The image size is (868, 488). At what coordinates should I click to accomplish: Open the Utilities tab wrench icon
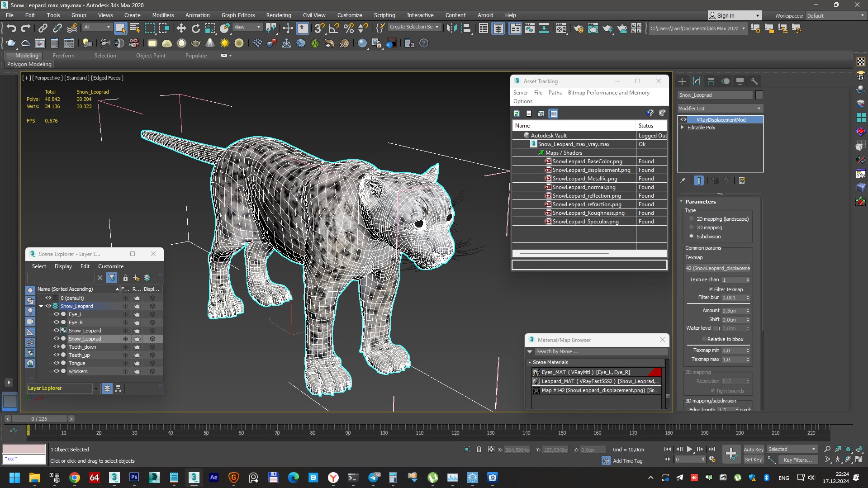pos(754,81)
